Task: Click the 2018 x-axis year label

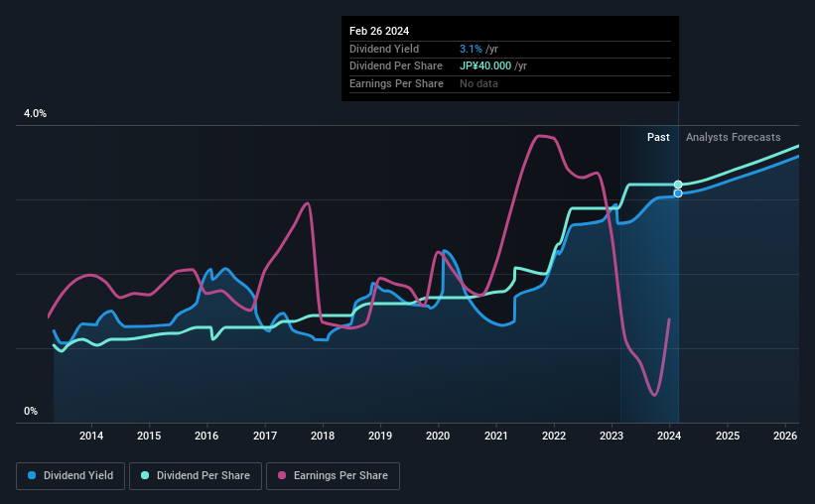Action: coord(323,436)
